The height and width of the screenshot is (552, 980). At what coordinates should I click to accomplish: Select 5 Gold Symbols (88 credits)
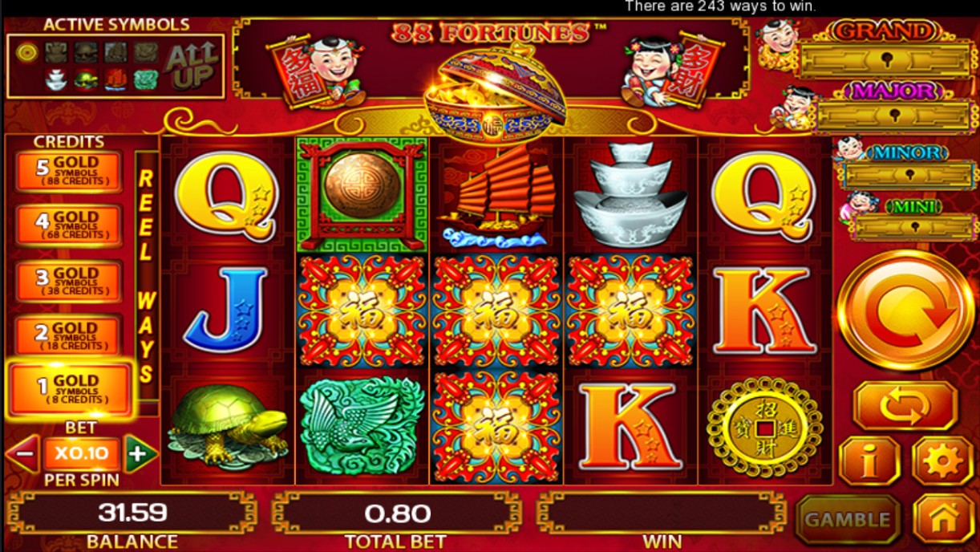tap(67, 172)
